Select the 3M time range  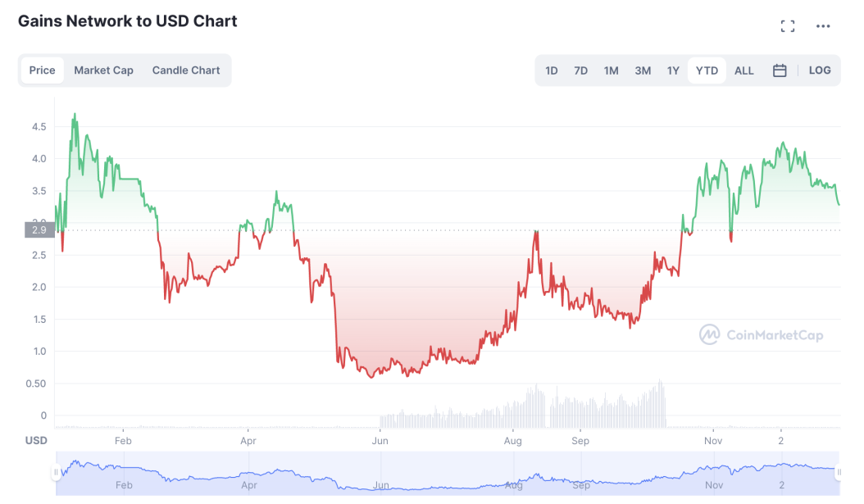[643, 70]
